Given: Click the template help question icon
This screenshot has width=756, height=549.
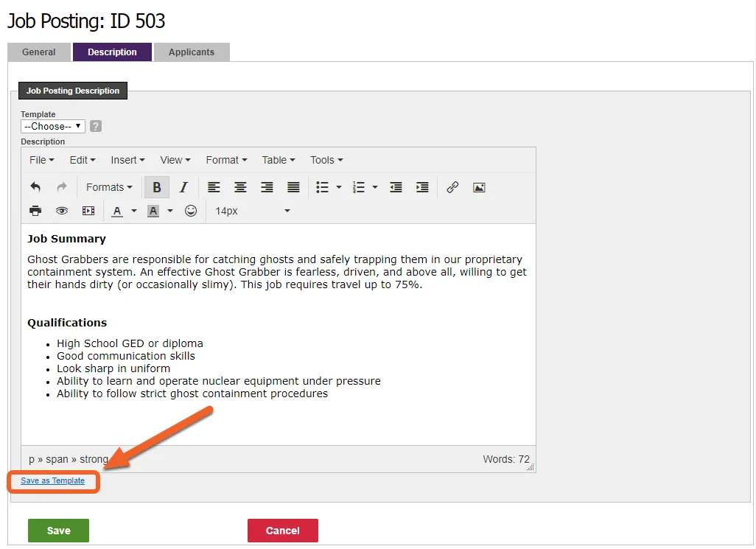Looking at the screenshot, I should point(96,126).
